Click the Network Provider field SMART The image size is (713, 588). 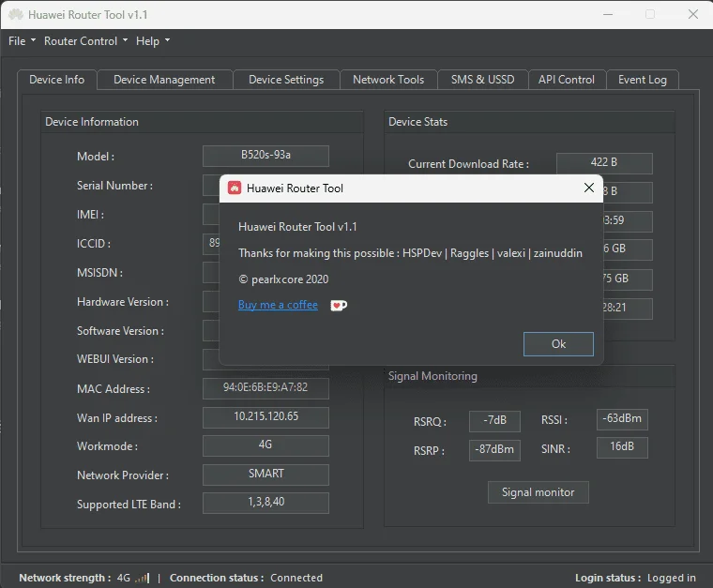[x=265, y=474]
